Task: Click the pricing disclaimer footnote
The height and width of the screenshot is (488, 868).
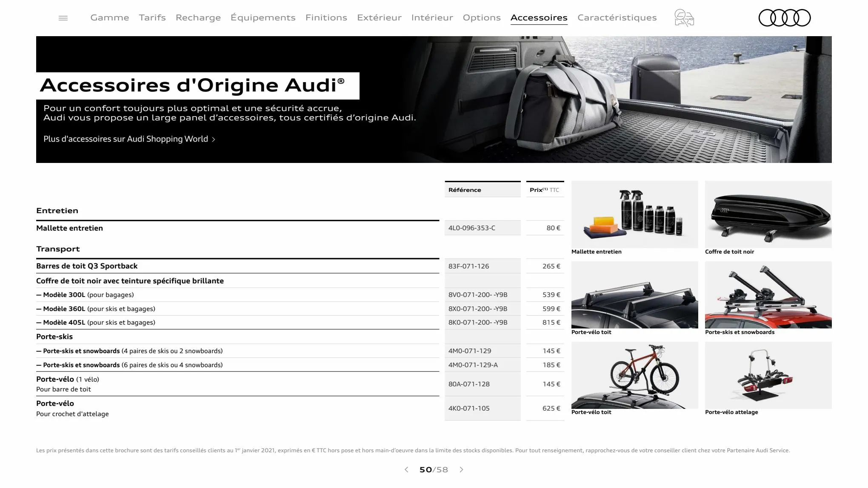Action: [413, 450]
